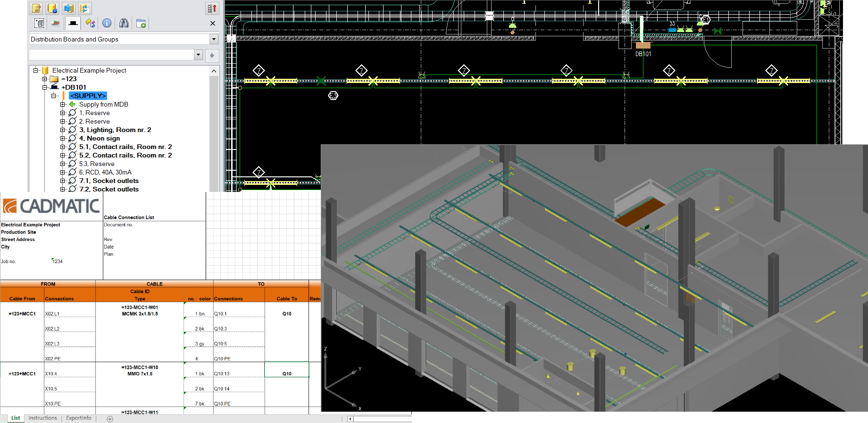Click the binoculars search icon
868x423 pixels.
(x=124, y=23)
